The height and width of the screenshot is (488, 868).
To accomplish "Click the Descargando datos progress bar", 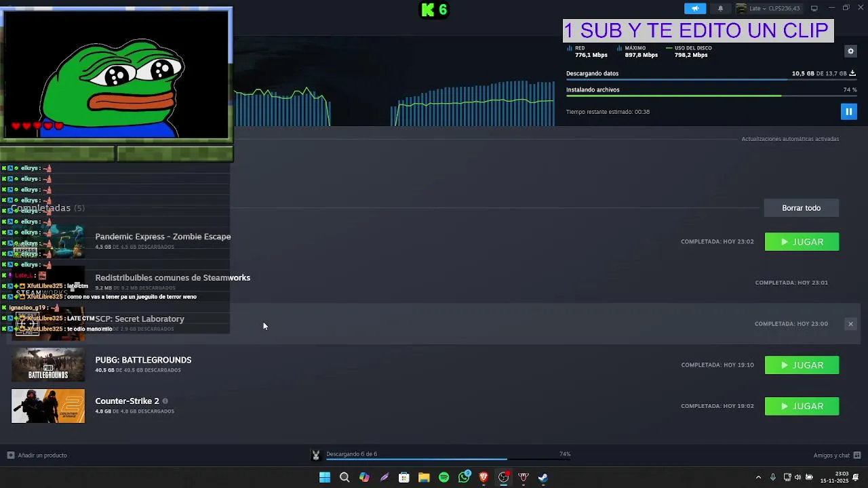I will click(711, 80).
